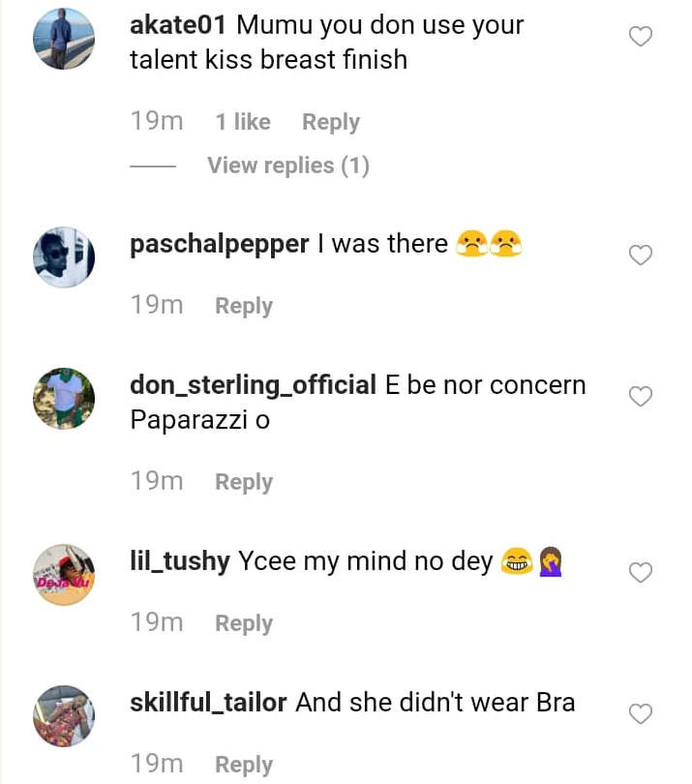692x784 pixels.
Task: Open akate01's profile picture
Action: point(63,40)
